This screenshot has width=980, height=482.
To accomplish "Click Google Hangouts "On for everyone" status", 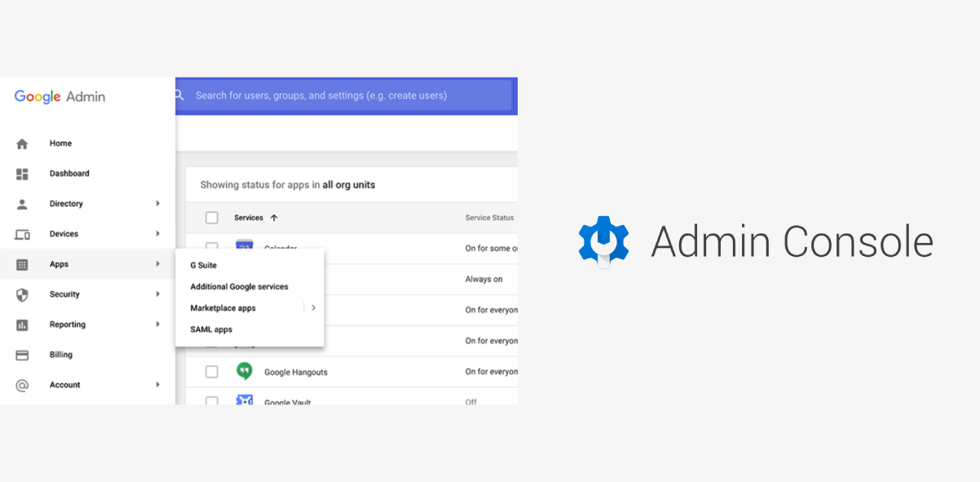I will (x=492, y=372).
